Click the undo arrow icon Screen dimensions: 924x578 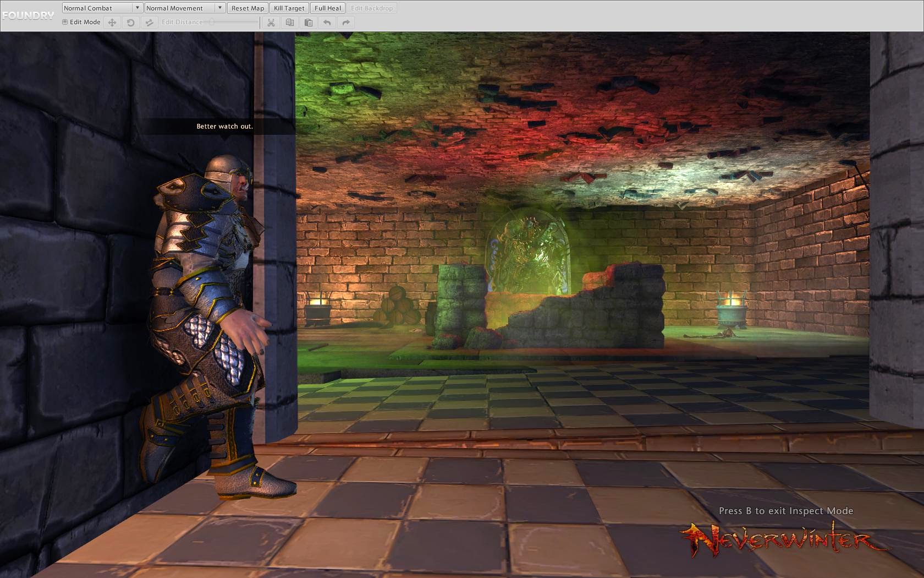click(327, 23)
